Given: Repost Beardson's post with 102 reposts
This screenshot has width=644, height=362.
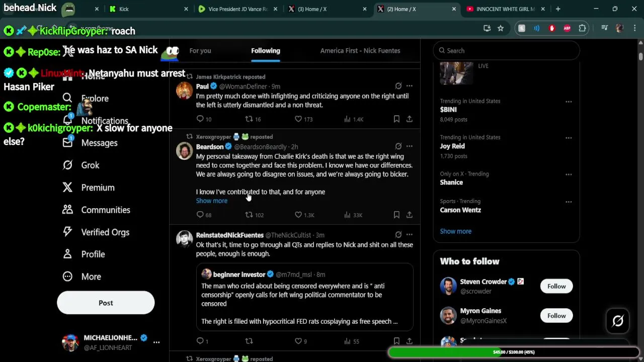Looking at the screenshot, I should [249, 215].
